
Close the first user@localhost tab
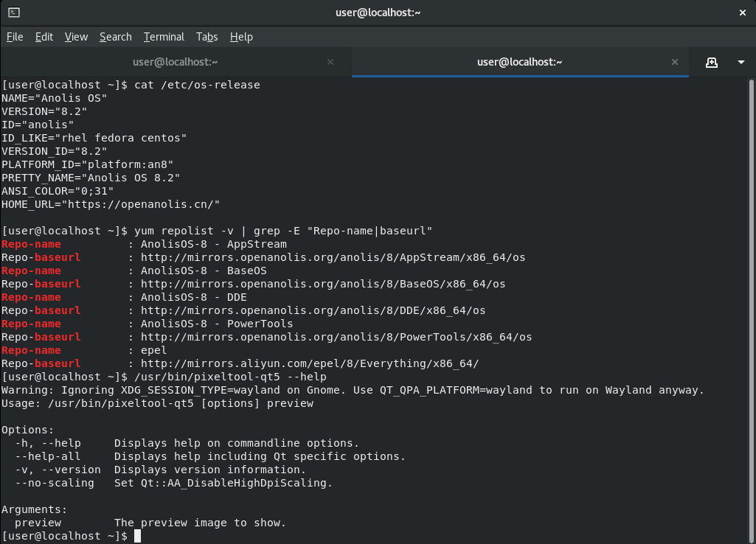(x=330, y=63)
